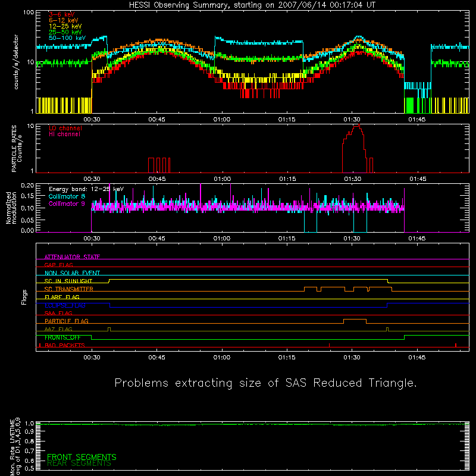This screenshot has width=476, height=476.
Task: Select the cyan '50-100 keV' legend label
Action: (67, 38)
